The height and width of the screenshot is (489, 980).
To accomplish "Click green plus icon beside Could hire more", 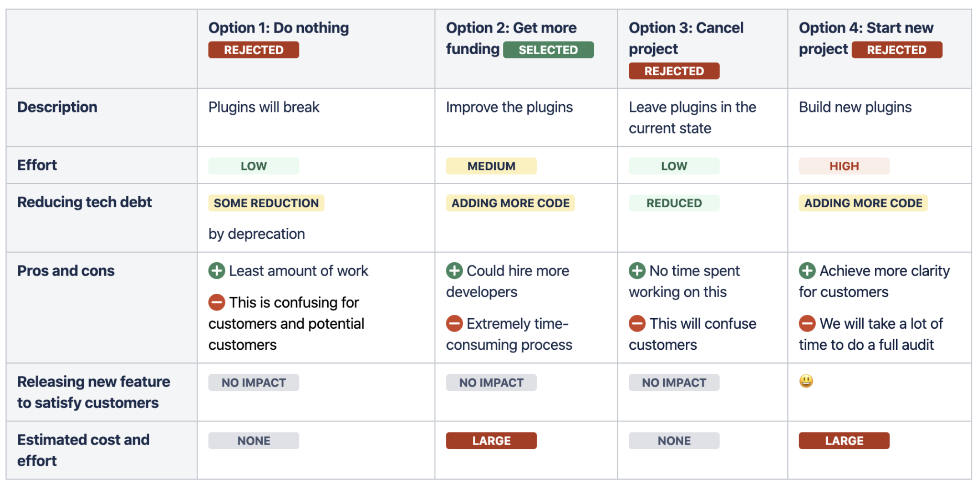I will click(x=454, y=271).
